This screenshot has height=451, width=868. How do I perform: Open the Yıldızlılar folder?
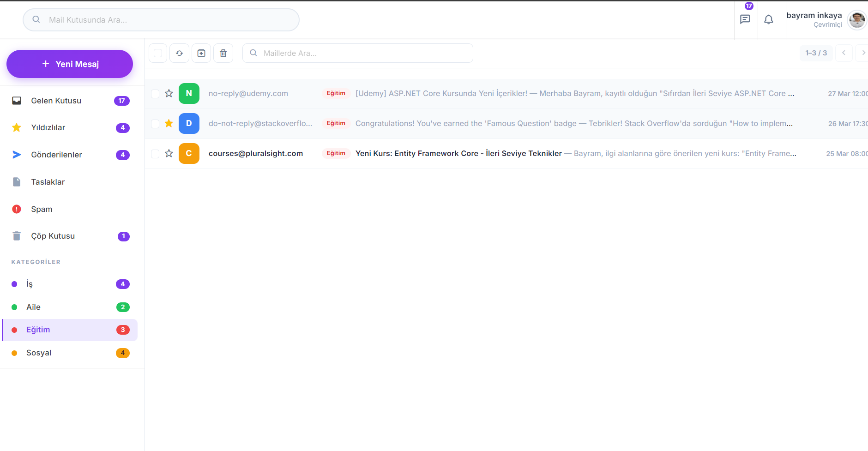tap(70, 127)
